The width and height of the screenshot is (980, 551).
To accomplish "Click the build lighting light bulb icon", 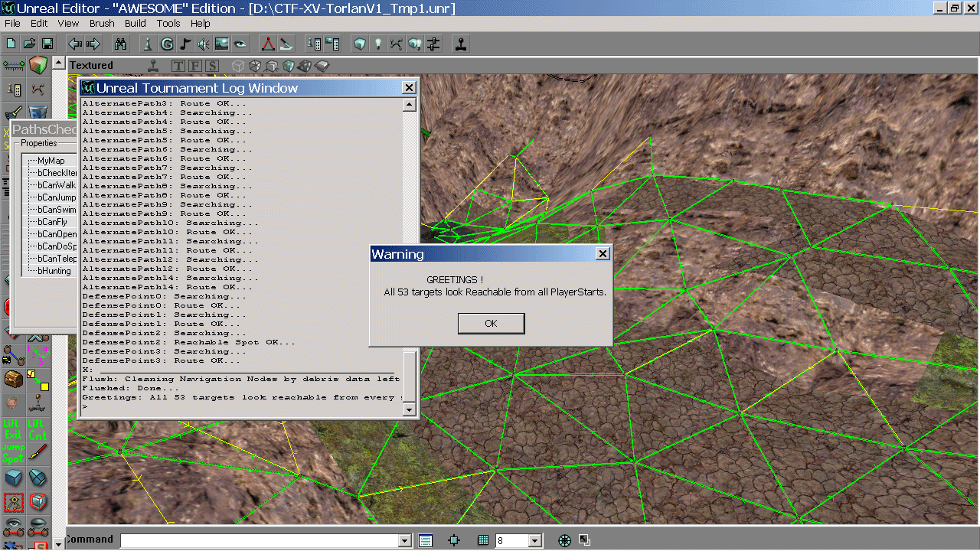I will tap(377, 44).
